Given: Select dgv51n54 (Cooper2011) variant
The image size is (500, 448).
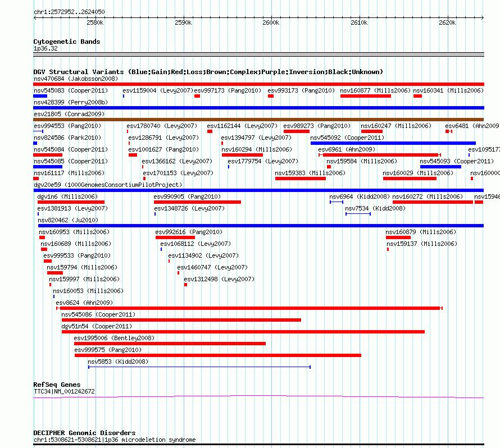Looking at the screenshot, I should click(243, 332).
